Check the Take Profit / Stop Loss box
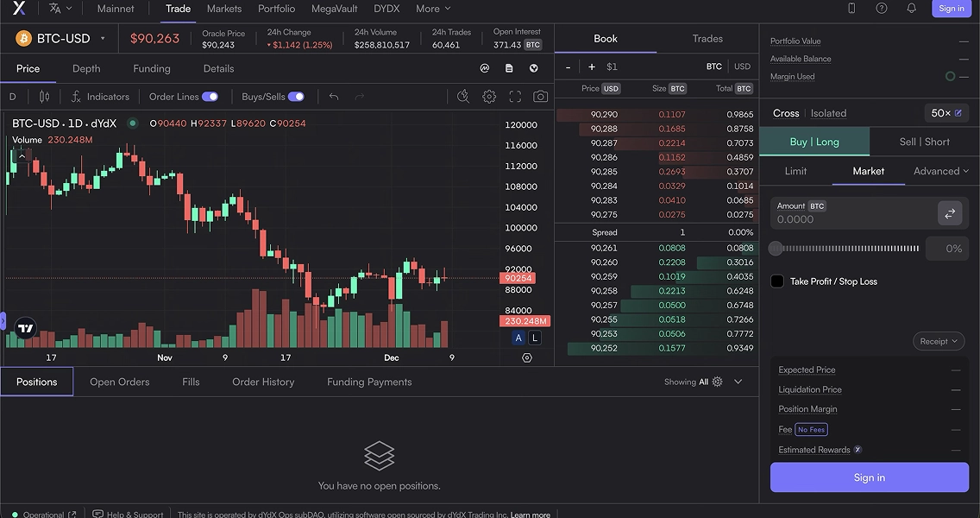Image resolution: width=980 pixels, height=518 pixels. [777, 281]
